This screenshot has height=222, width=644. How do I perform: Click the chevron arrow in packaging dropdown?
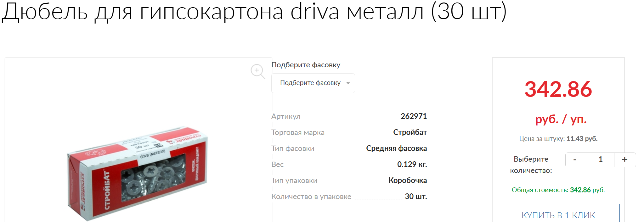coord(348,83)
